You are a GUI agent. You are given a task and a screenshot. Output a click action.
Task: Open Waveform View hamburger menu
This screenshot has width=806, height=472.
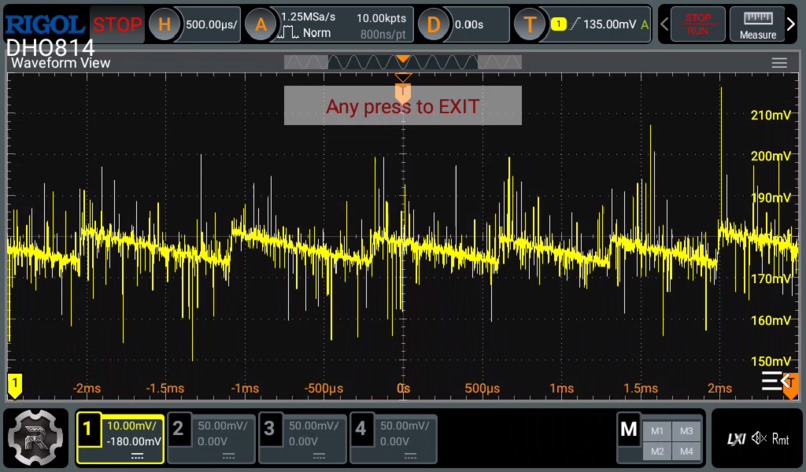[779, 63]
